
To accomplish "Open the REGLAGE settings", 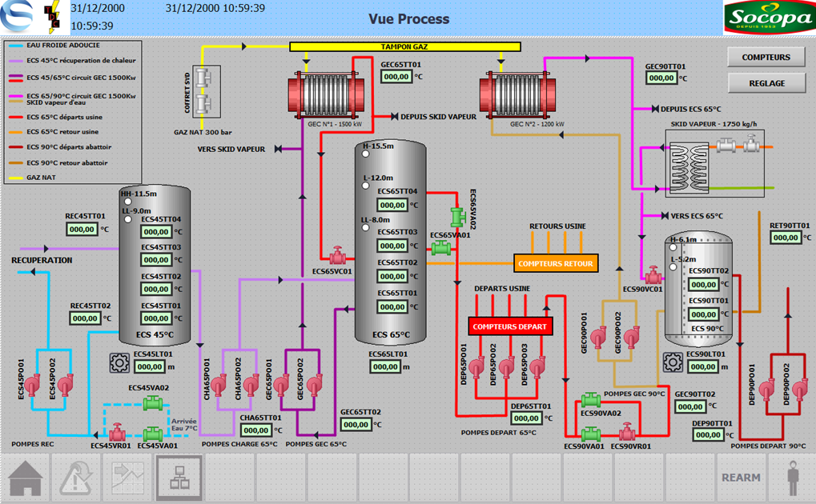I will 766,82.
